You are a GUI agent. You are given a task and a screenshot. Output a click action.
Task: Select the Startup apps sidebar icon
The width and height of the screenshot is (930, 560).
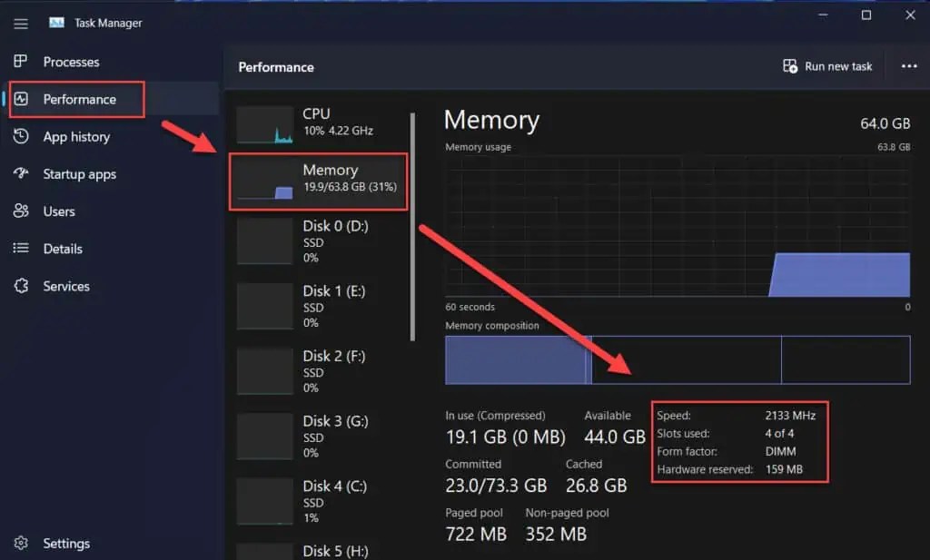[x=20, y=173]
